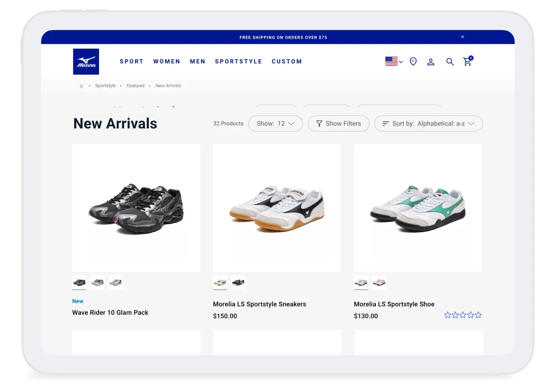556x392 pixels.
Task: Click the $150.00 price
Action: 225,316
